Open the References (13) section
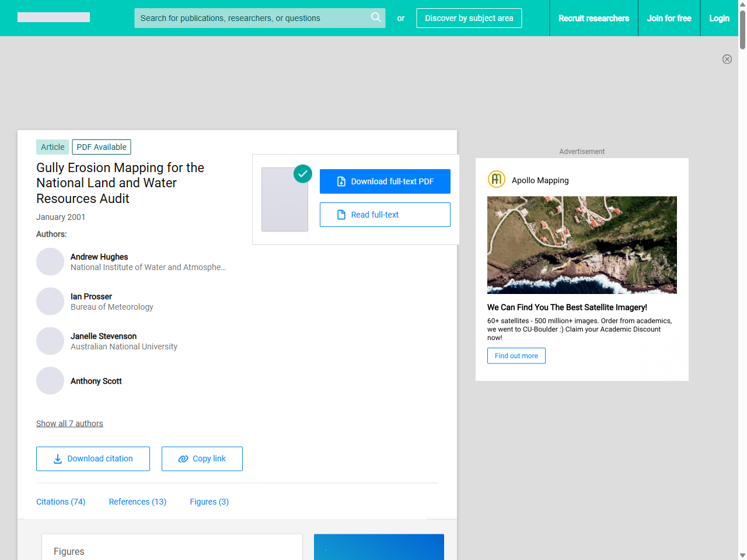The image size is (747, 560). point(138,502)
